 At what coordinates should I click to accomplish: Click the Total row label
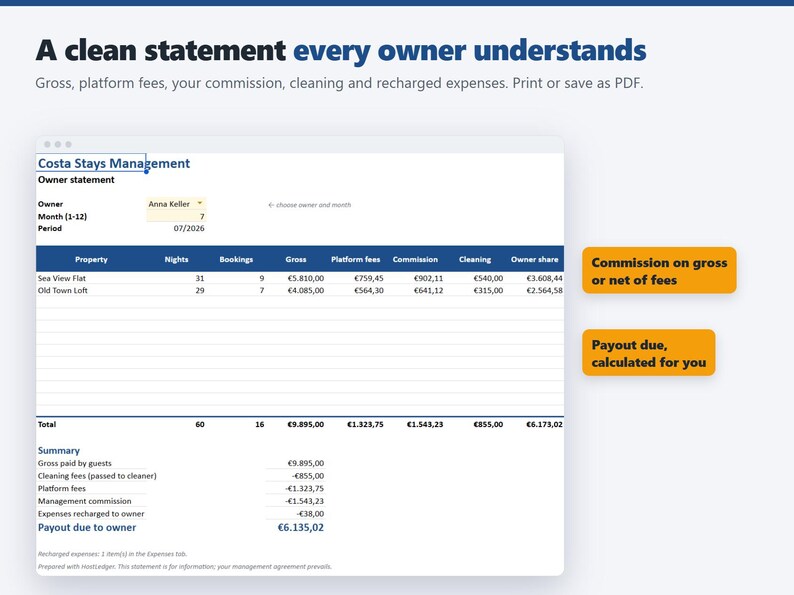pyautogui.click(x=47, y=424)
